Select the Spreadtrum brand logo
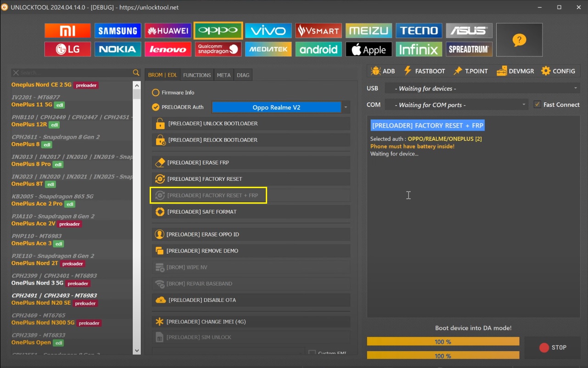This screenshot has width=588, height=368. point(469,49)
